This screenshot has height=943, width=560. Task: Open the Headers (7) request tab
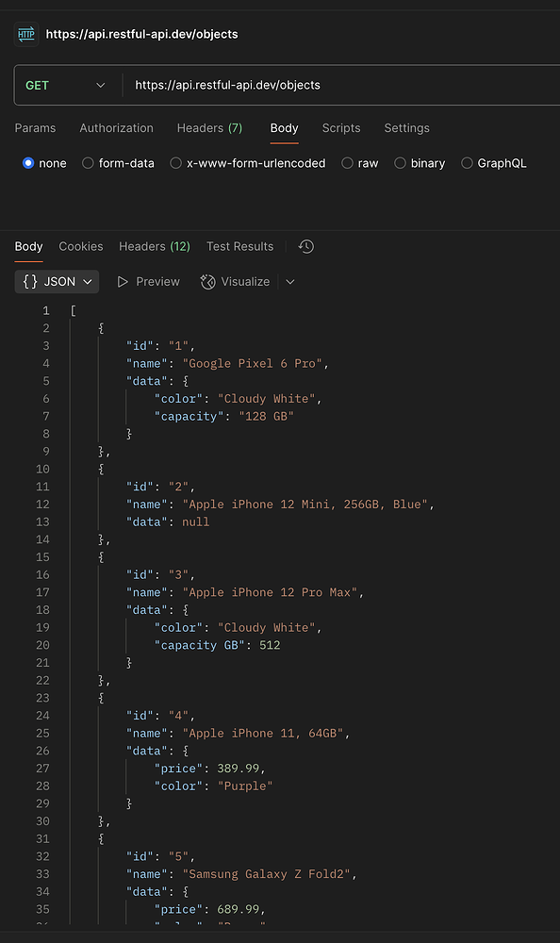(209, 128)
